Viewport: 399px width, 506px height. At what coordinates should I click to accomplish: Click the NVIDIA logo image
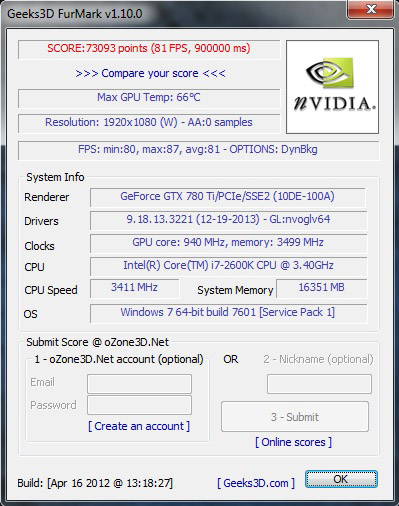(332, 87)
